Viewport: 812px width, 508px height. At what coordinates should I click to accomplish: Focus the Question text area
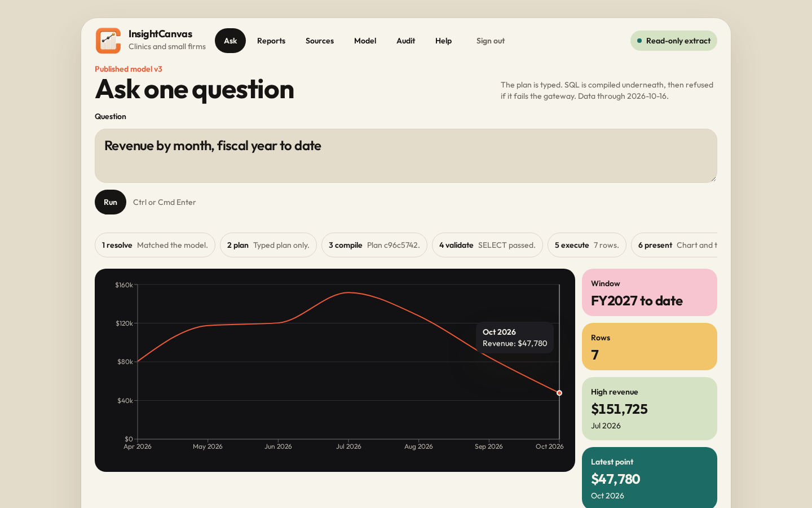pyautogui.click(x=406, y=156)
